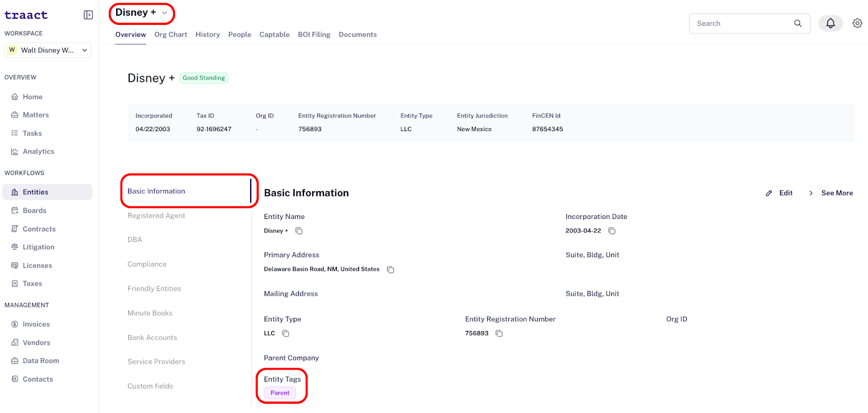Open the Org Chart tab
This screenshot has width=868, height=413.
[171, 35]
